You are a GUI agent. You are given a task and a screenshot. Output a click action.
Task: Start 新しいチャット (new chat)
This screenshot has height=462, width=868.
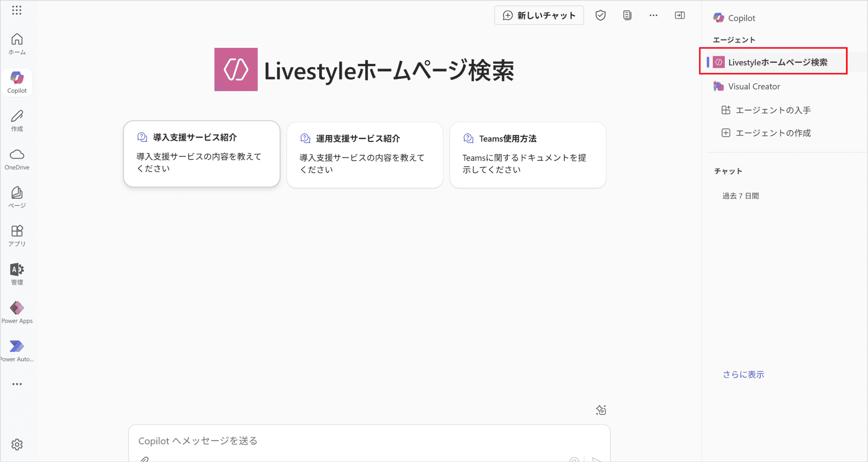(539, 16)
